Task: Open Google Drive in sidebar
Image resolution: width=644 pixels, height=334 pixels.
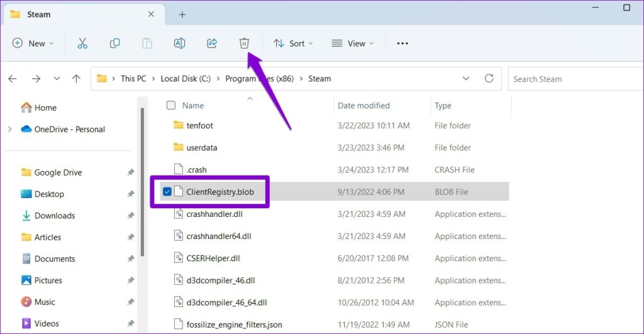Action: pos(58,172)
